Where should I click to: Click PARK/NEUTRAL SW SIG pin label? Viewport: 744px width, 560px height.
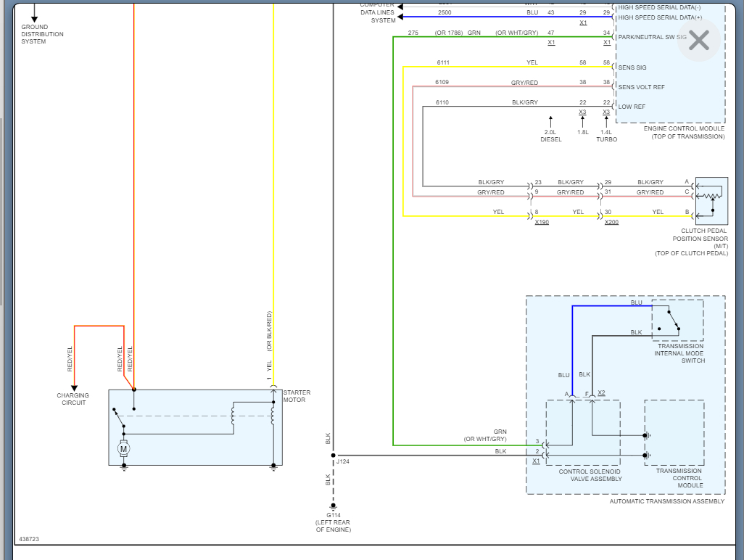(x=652, y=37)
